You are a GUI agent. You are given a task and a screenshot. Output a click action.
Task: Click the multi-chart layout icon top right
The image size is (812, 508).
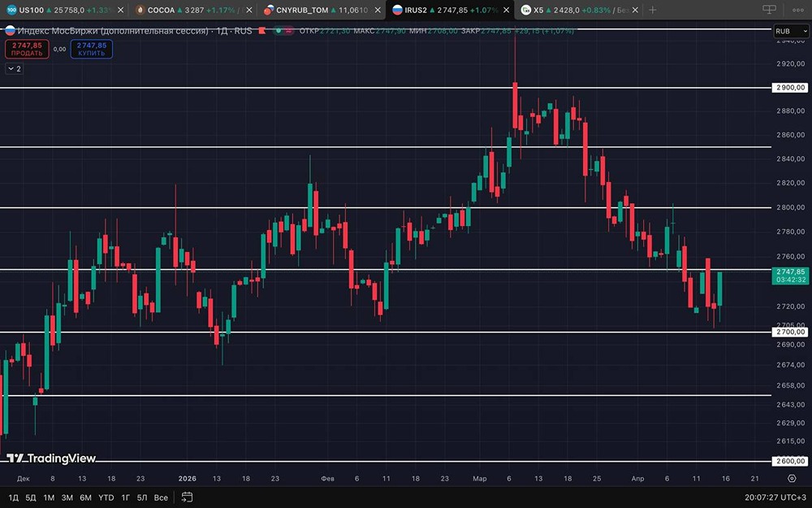[768, 10]
